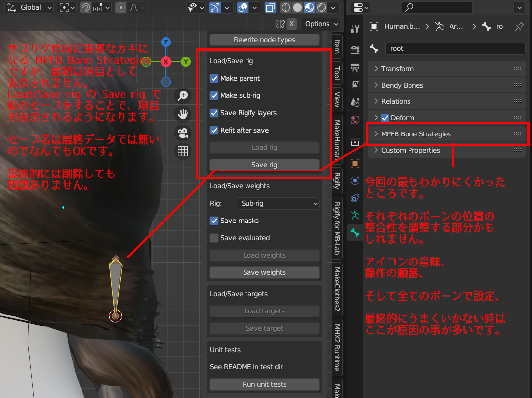Open the Global transform orientation dropdown

(29, 8)
